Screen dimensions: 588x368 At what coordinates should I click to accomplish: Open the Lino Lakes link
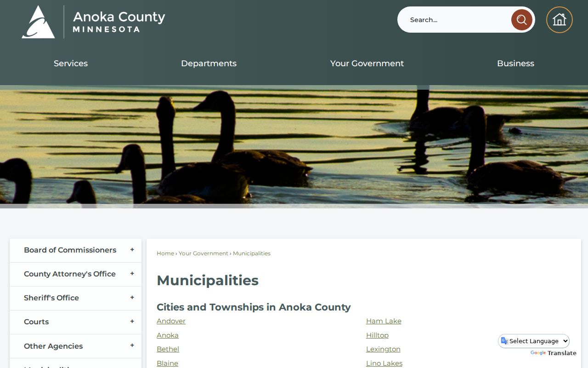[384, 363]
